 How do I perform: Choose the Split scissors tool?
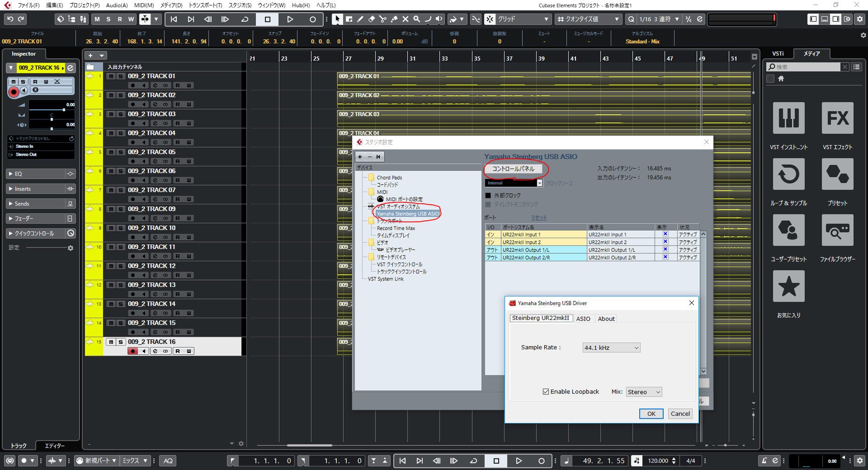pos(383,19)
